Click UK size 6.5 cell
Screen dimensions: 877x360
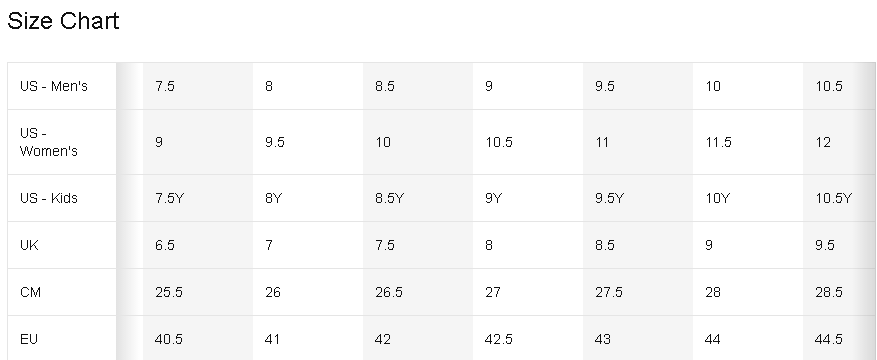click(x=198, y=245)
